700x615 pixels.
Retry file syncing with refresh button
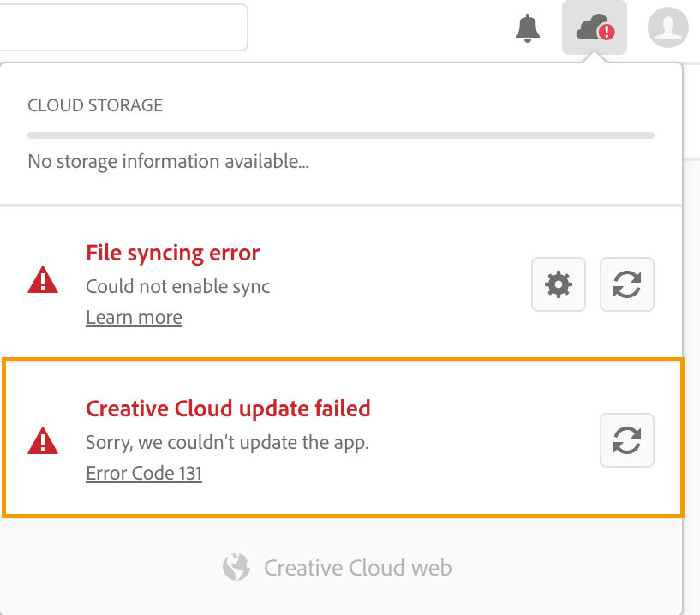(627, 284)
